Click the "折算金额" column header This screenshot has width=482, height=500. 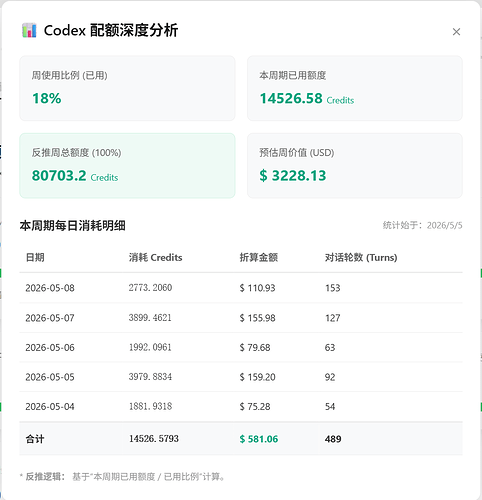pyautogui.click(x=259, y=257)
